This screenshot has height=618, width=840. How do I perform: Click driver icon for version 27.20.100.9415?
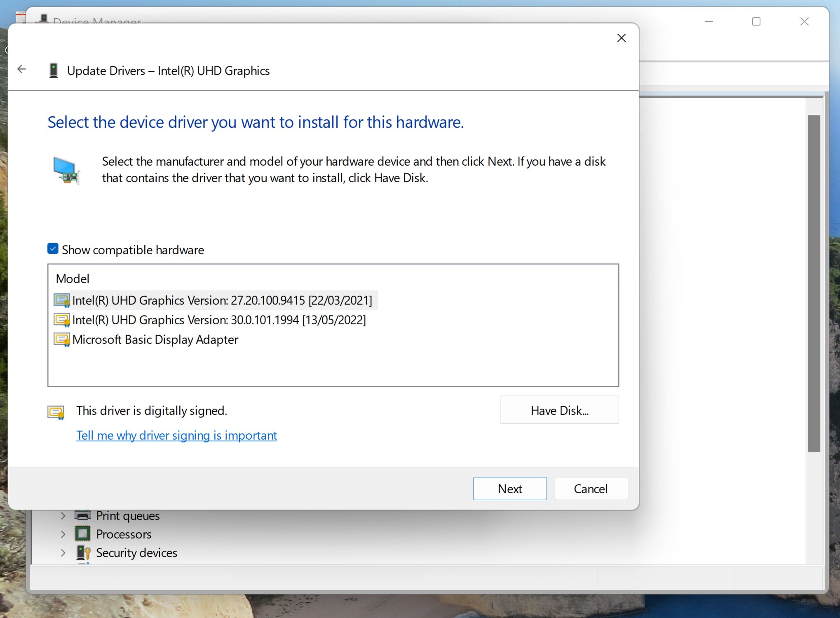coord(62,300)
